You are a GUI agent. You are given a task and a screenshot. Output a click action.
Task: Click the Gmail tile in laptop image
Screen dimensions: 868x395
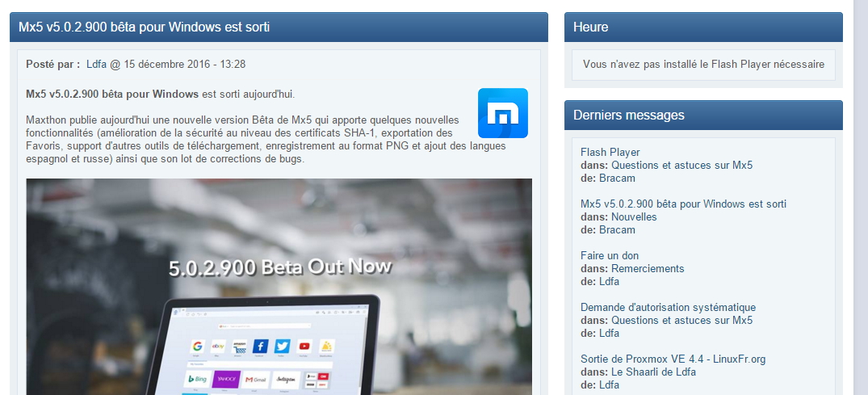coord(256,380)
